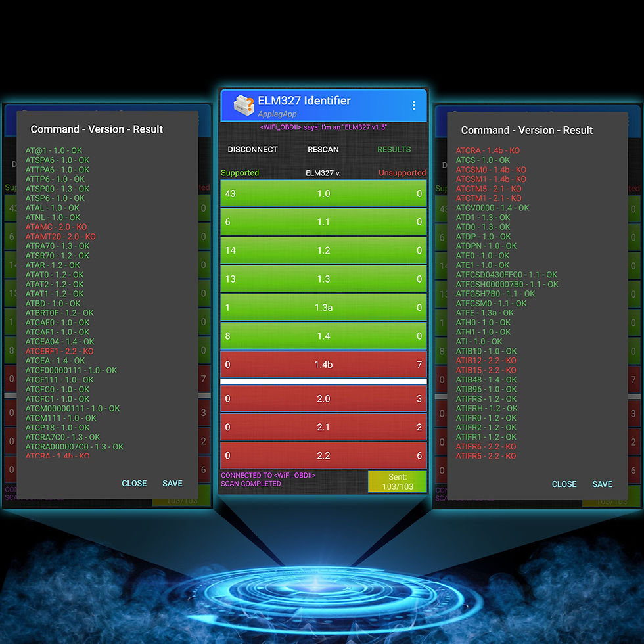The height and width of the screenshot is (644, 644).
Task: Select the ATIB12 - 2.2 - KO entry
Action: (x=486, y=361)
